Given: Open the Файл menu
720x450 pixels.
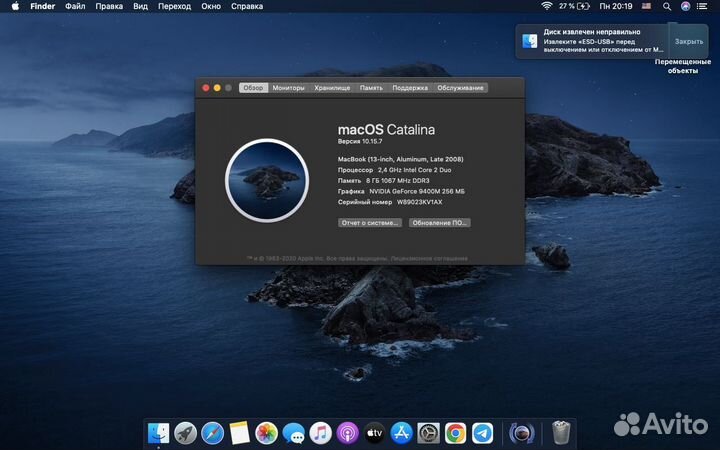Looking at the screenshot, I should (75, 6).
